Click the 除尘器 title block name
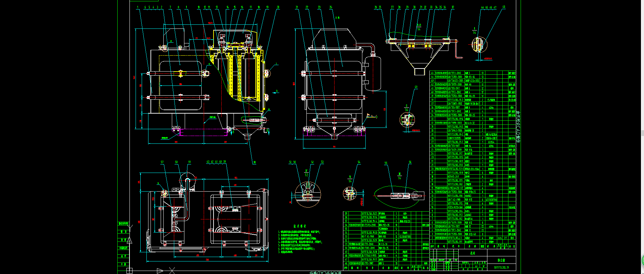Screen dimensions: 644x274 point(501,261)
